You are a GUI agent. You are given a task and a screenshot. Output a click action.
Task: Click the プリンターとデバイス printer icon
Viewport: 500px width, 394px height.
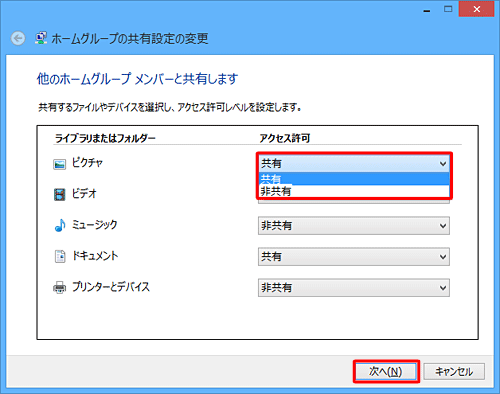(x=60, y=288)
